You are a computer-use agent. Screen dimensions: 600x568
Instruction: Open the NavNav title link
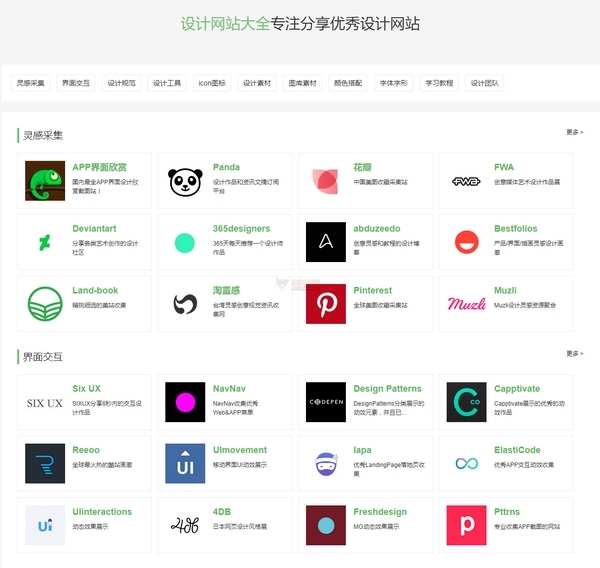pos(229,388)
